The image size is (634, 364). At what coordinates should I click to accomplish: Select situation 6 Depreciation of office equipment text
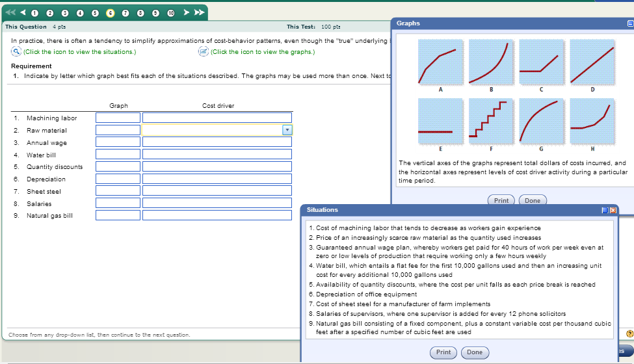[366, 294]
